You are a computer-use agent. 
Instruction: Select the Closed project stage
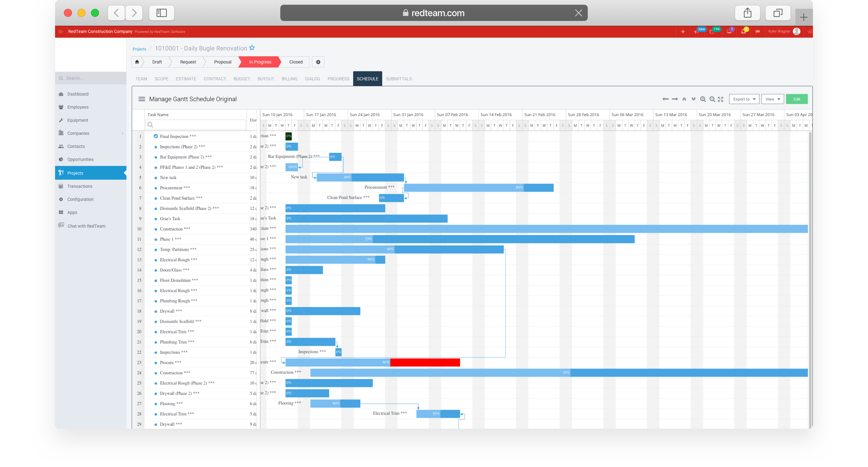[295, 62]
